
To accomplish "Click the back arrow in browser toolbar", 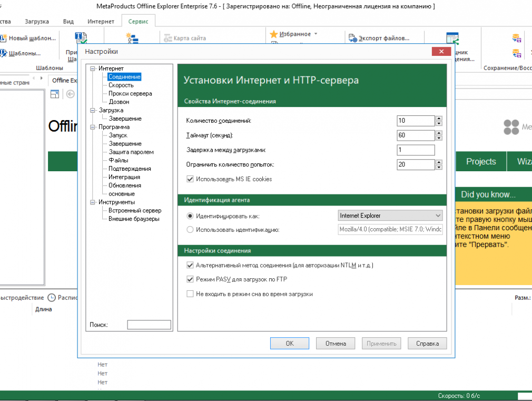I will [70, 94].
